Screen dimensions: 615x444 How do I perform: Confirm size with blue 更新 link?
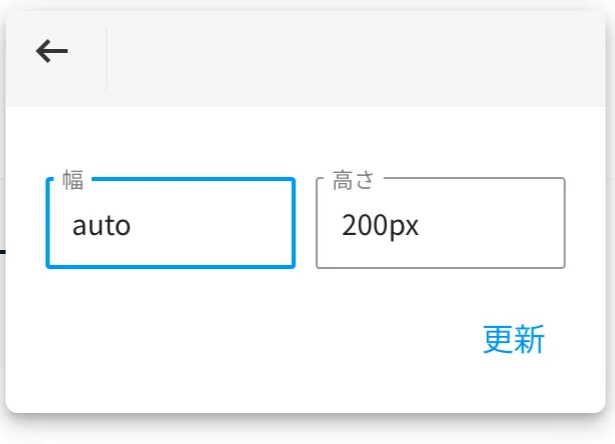click(x=513, y=339)
